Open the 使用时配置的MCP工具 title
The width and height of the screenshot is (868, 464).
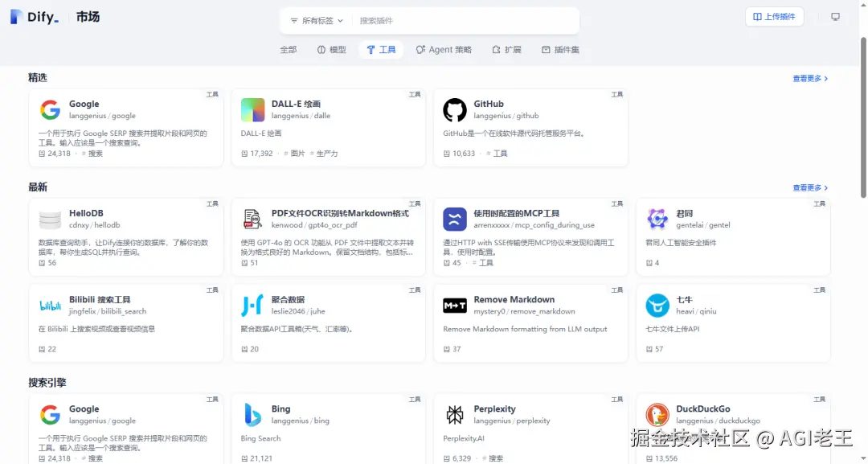tap(517, 214)
